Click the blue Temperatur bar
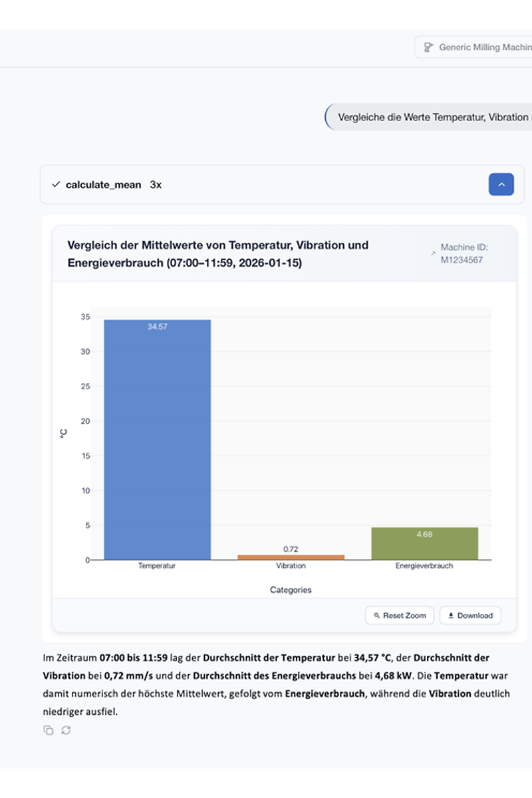 coord(157,439)
